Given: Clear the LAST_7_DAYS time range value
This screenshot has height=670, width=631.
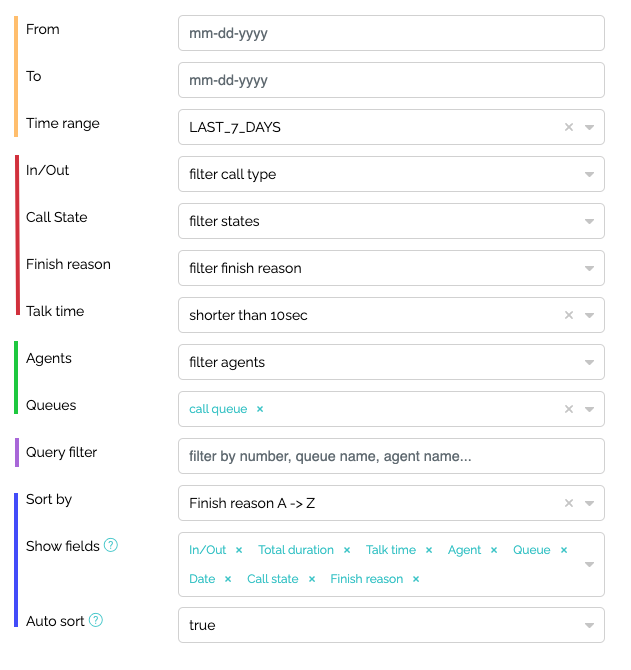Looking at the screenshot, I should tap(569, 127).
